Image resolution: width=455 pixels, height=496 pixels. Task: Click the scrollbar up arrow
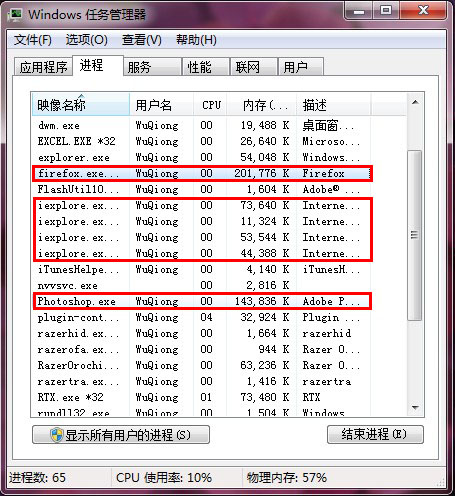pos(415,102)
